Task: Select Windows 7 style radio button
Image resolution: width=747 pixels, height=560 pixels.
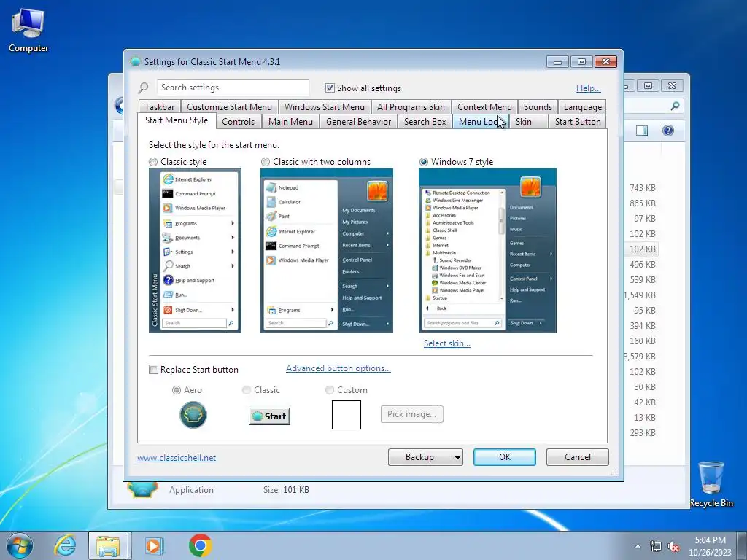Action: (x=424, y=162)
